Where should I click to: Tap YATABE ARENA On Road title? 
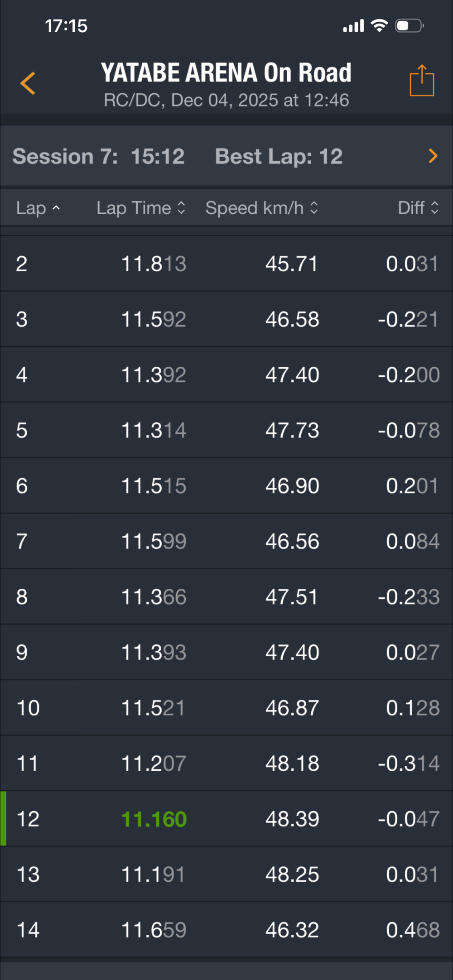pyautogui.click(x=226, y=72)
